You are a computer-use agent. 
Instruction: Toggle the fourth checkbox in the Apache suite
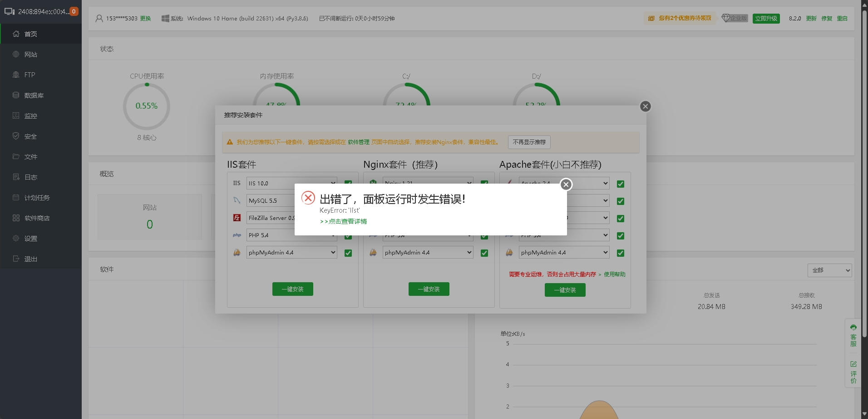point(621,236)
